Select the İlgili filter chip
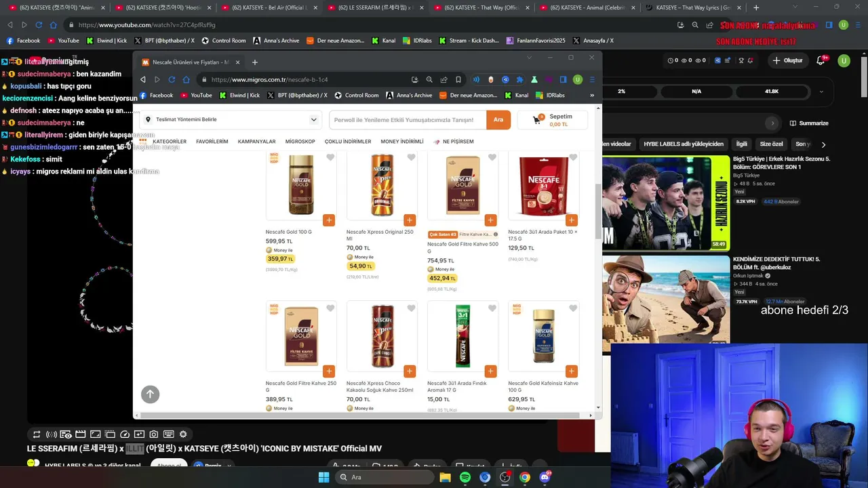Viewport: 868px width, 488px height. coord(742,144)
